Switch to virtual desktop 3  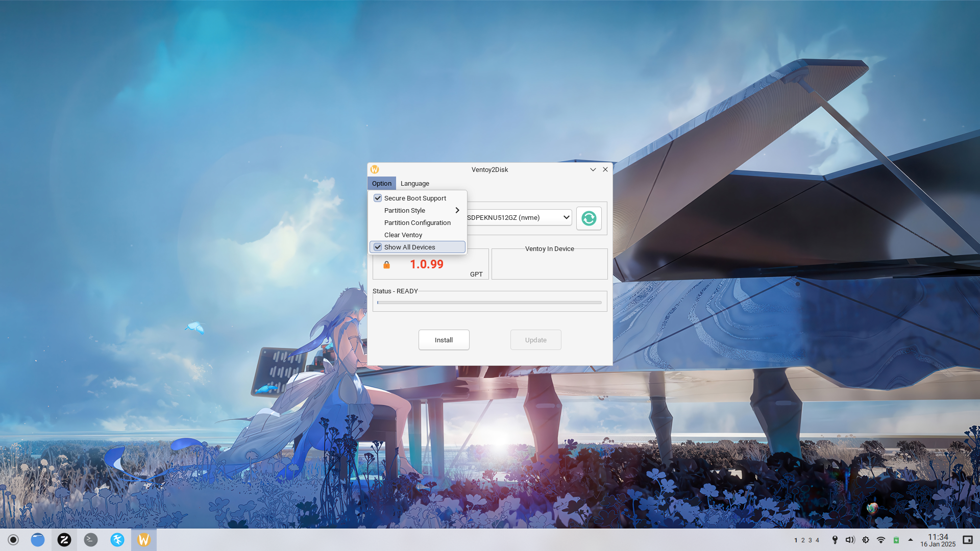coord(810,540)
